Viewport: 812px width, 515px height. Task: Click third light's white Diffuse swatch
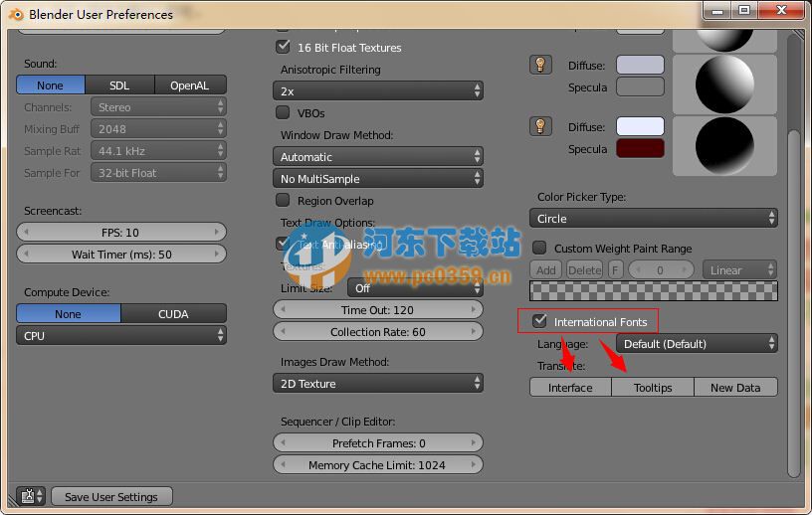click(640, 126)
